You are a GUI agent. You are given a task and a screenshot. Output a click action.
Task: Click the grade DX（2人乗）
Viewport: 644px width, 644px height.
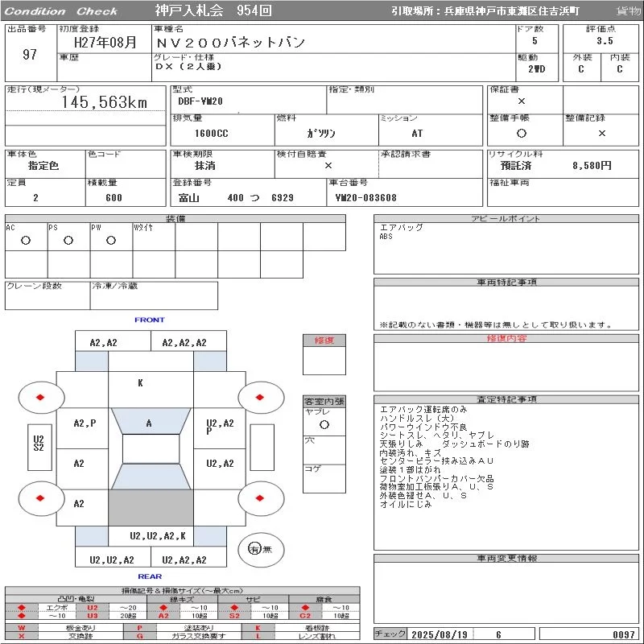[x=188, y=66]
